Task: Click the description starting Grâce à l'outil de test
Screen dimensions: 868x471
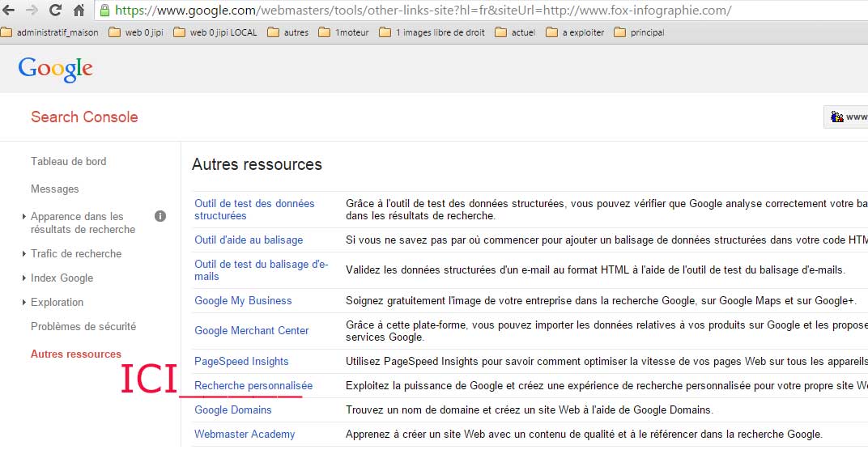Action: (x=606, y=210)
